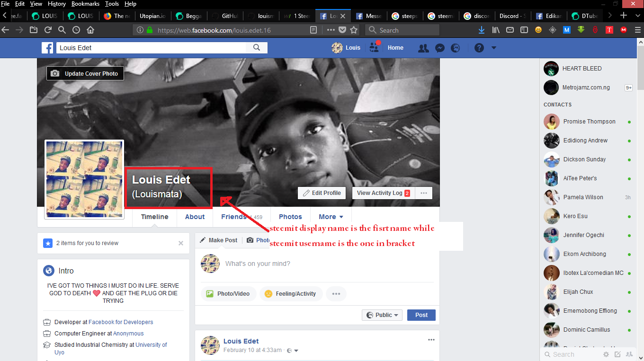Image resolution: width=644 pixels, height=361 pixels.
Task: Open the chat with Promise Thompson
Action: pos(587,122)
